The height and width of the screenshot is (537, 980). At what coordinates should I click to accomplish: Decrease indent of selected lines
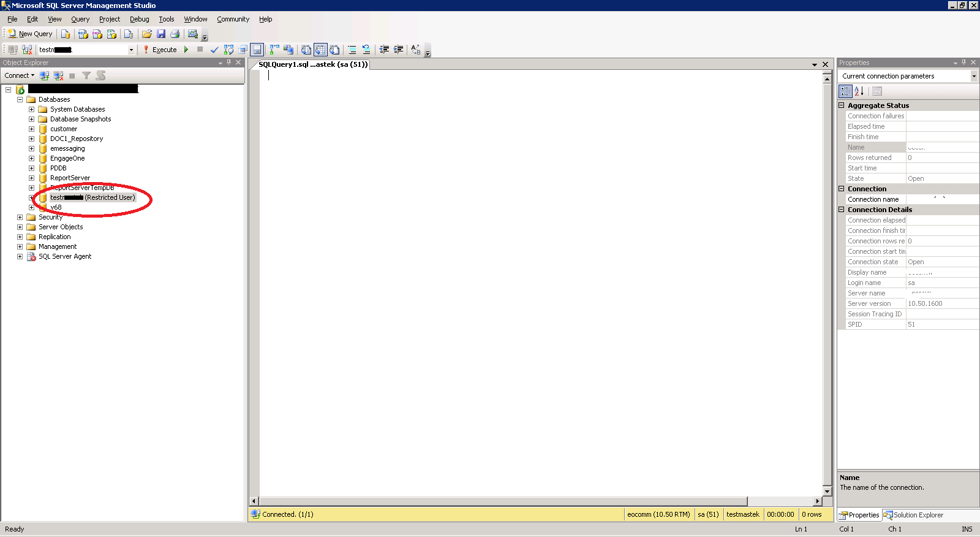384,50
